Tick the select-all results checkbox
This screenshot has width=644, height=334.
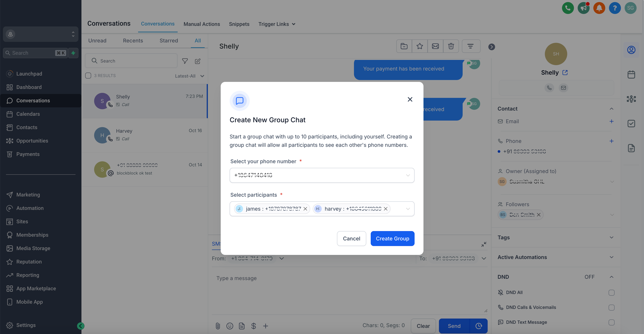(88, 76)
